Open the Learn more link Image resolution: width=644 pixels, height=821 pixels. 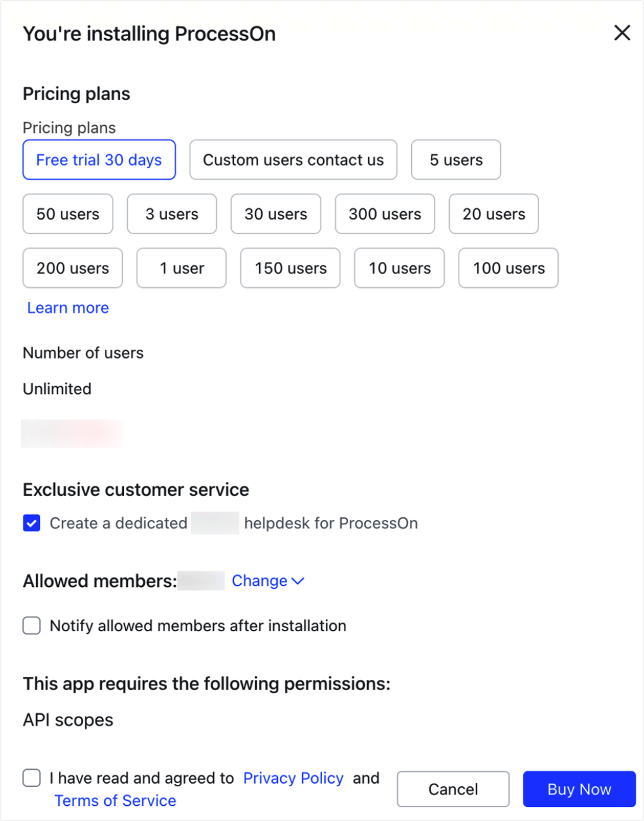tap(67, 307)
